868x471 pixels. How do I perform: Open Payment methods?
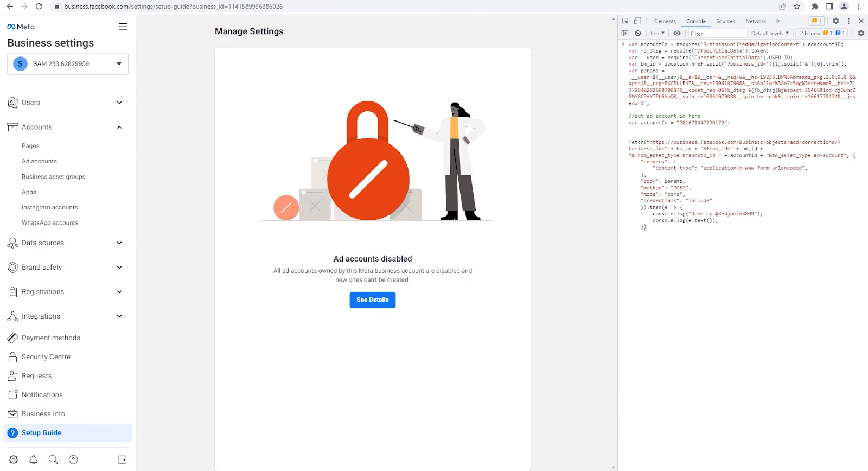[x=51, y=338]
